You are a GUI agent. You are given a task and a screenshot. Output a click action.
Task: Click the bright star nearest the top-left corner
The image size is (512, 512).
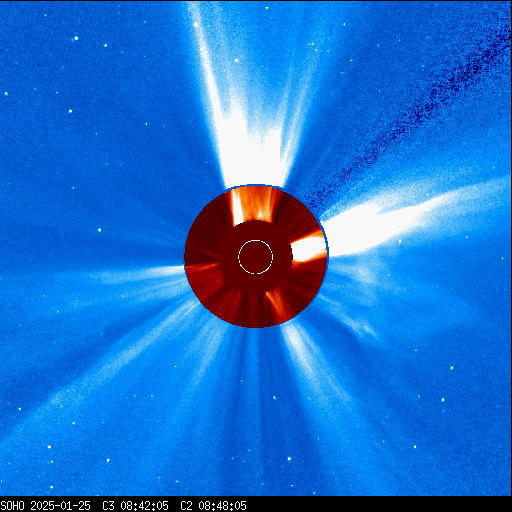click(76, 38)
